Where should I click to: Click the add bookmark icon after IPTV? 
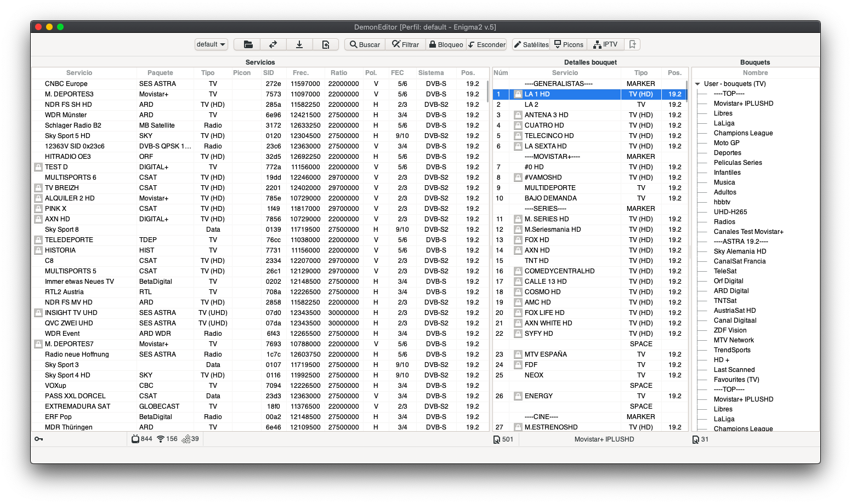click(632, 44)
